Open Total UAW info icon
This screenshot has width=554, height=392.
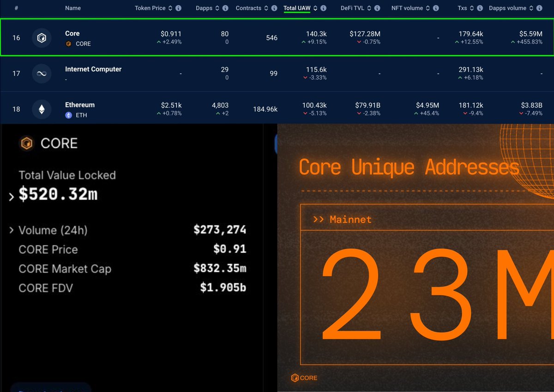[x=324, y=8]
